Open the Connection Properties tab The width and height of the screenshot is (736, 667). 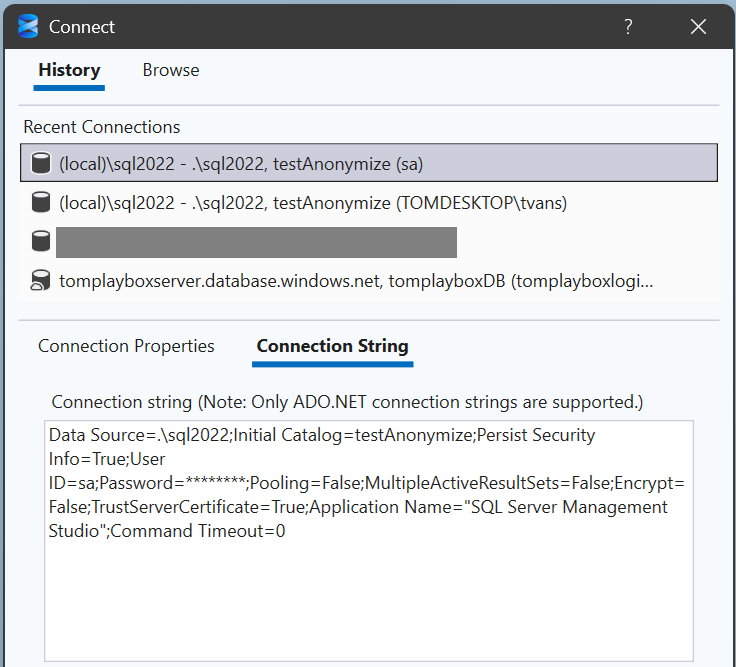[126, 346]
